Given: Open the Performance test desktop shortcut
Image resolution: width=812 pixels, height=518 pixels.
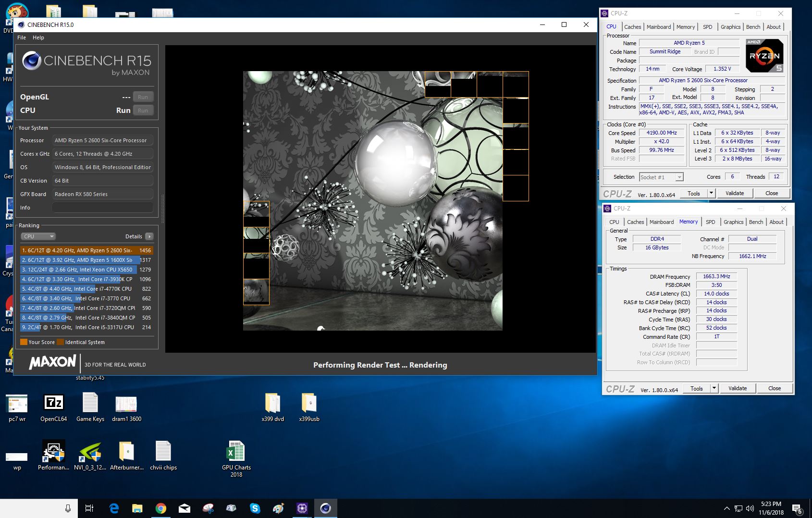Looking at the screenshot, I should [53, 456].
